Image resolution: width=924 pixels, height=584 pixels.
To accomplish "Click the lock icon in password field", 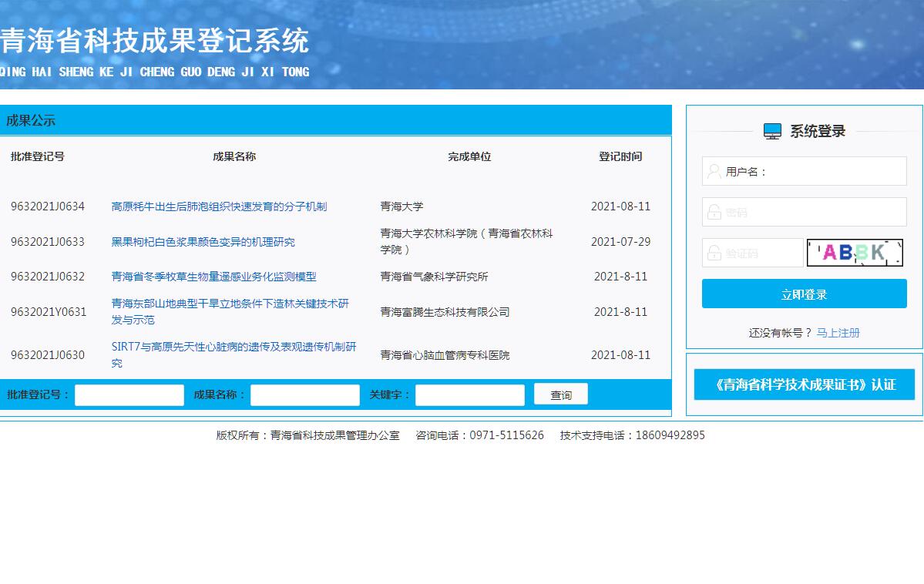I will coord(714,212).
